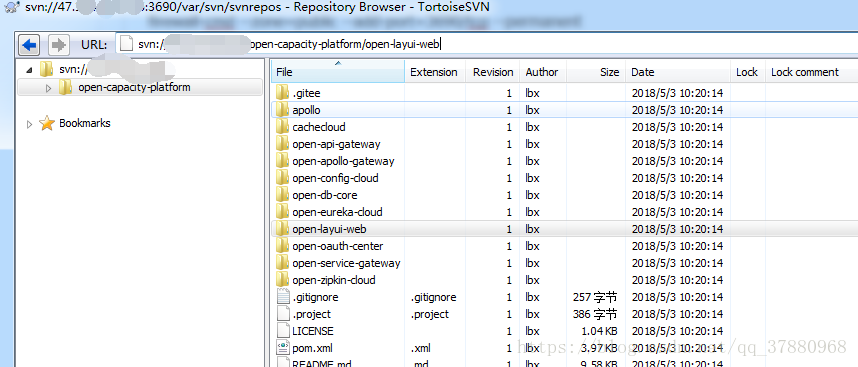Viewport: 858px width, 367px height.
Task: Select the open-eureka-cloud folder icon
Action: point(282,212)
